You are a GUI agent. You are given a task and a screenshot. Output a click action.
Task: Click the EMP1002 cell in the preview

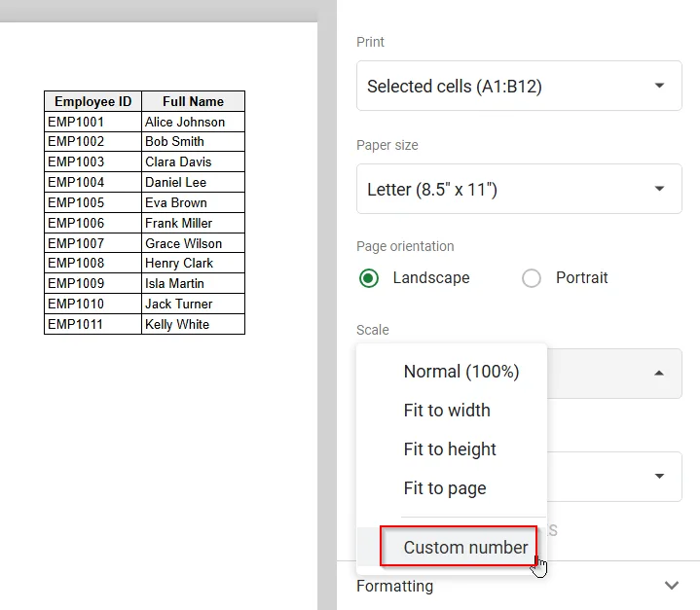point(92,141)
